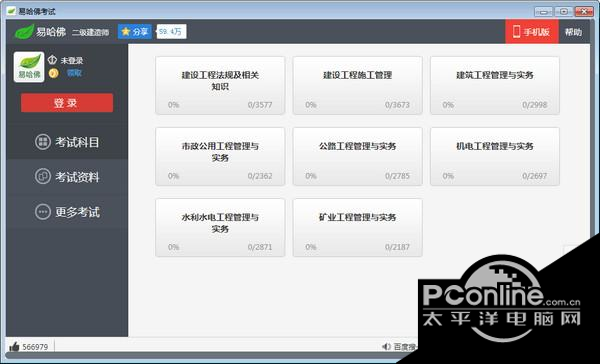Click the 566979 likes count
This screenshot has height=364, width=600.
35,347
